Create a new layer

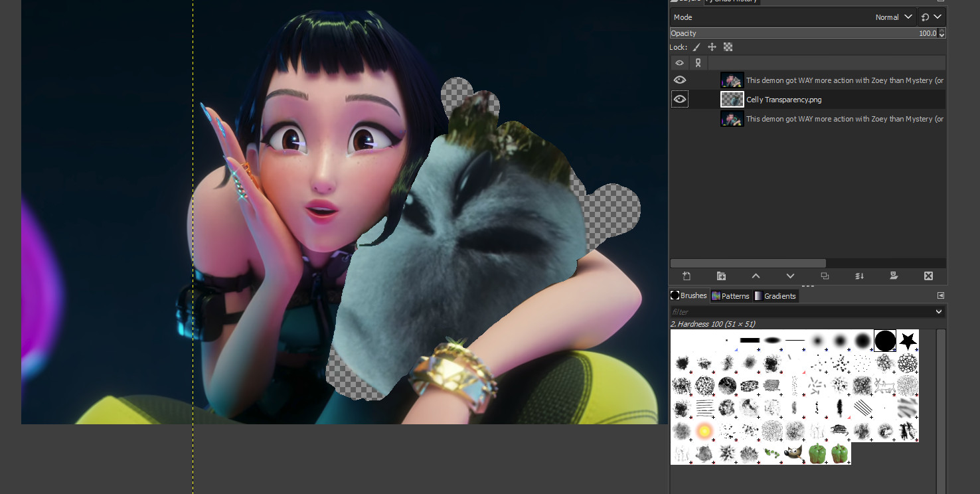[x=687, y=276]
